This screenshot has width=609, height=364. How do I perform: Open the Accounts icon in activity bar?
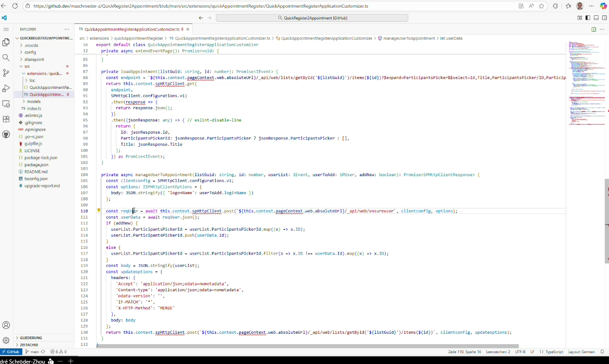[x=6, y=325]
